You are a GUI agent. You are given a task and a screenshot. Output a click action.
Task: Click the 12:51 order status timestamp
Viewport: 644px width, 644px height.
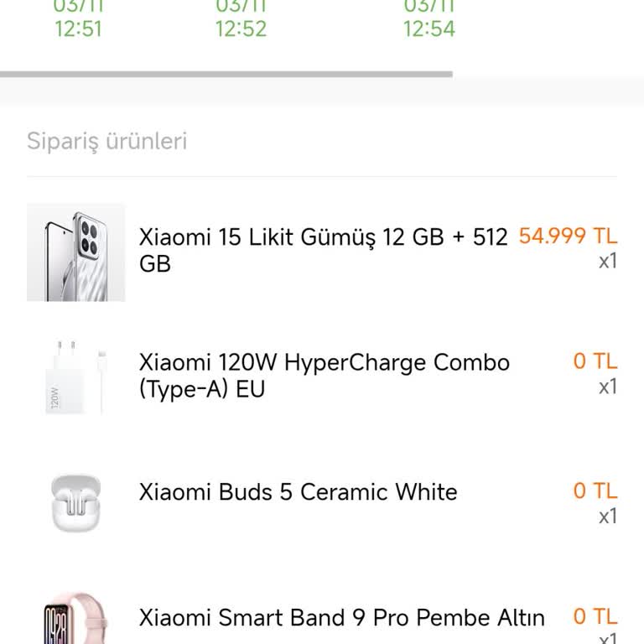click(78, 29)
